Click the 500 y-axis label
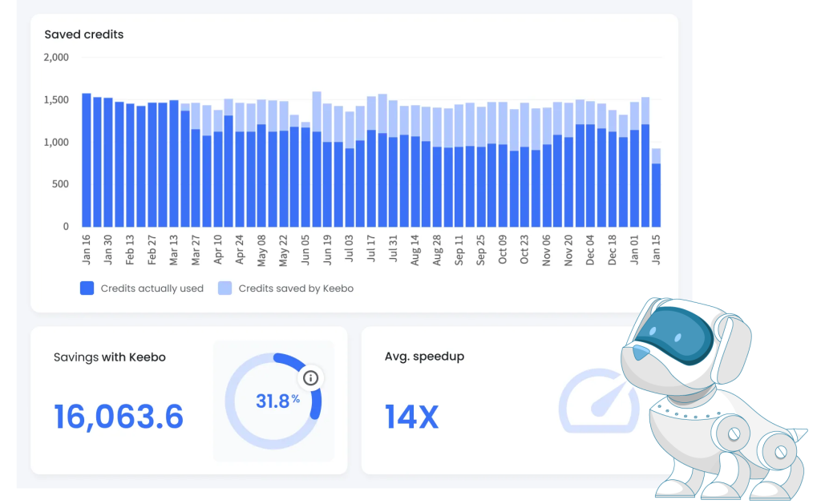This screenshot has height=504, width=821. [60, 184]
